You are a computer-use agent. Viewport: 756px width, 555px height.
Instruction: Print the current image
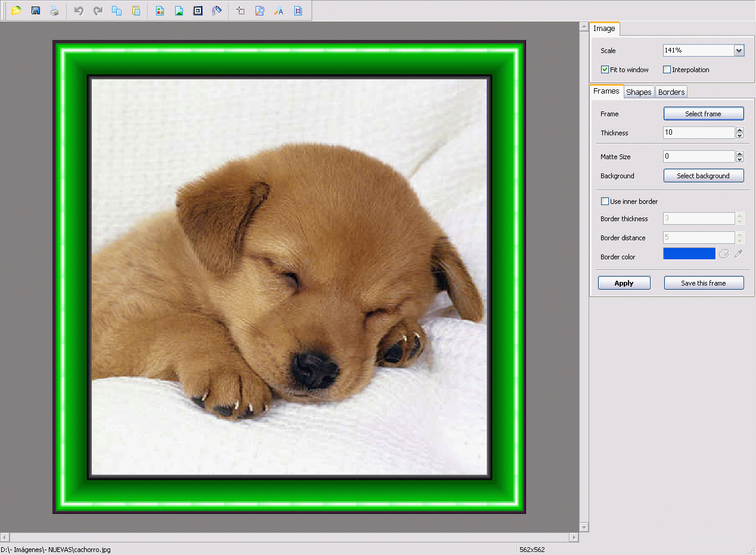[x=55, y=10]
